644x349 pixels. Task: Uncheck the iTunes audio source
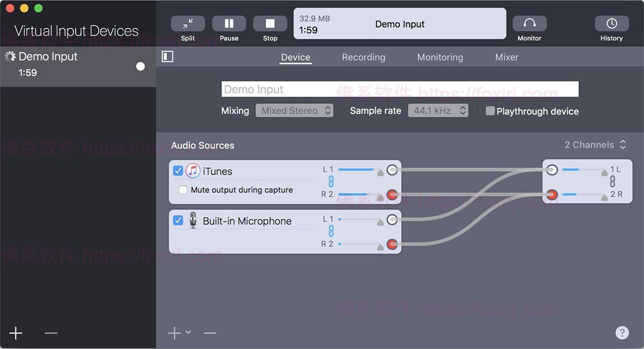178,171
